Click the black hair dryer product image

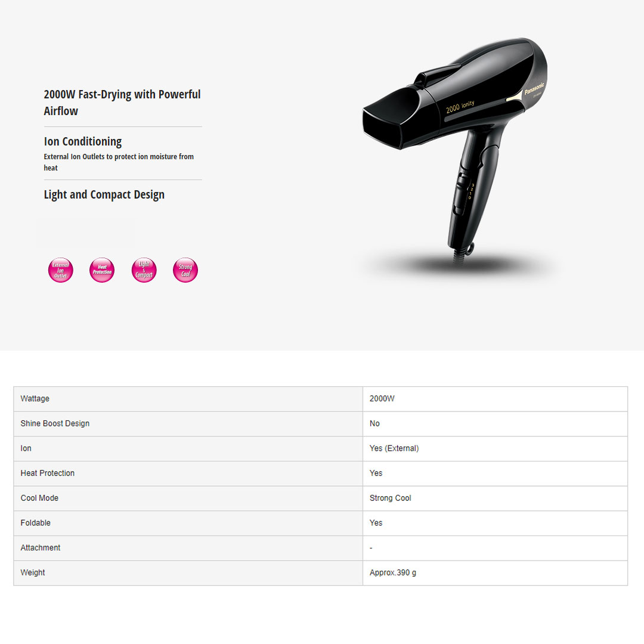455,148
